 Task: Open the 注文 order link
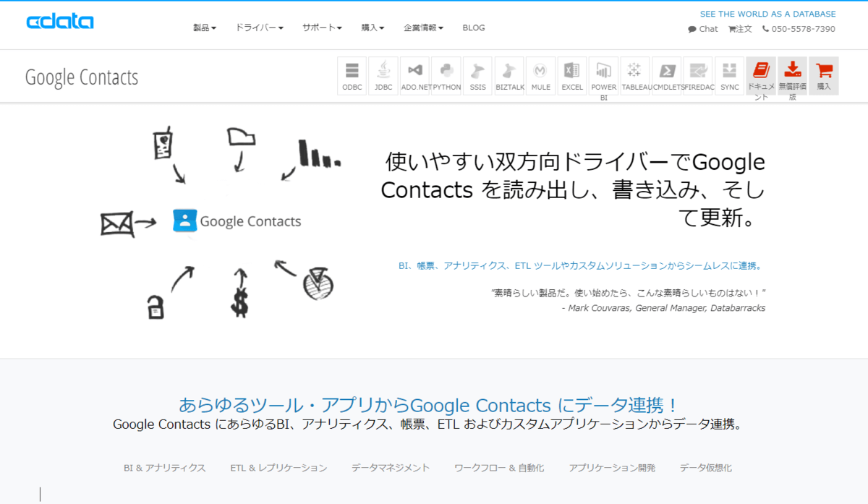pyautogui.click(x=740, y=29)
